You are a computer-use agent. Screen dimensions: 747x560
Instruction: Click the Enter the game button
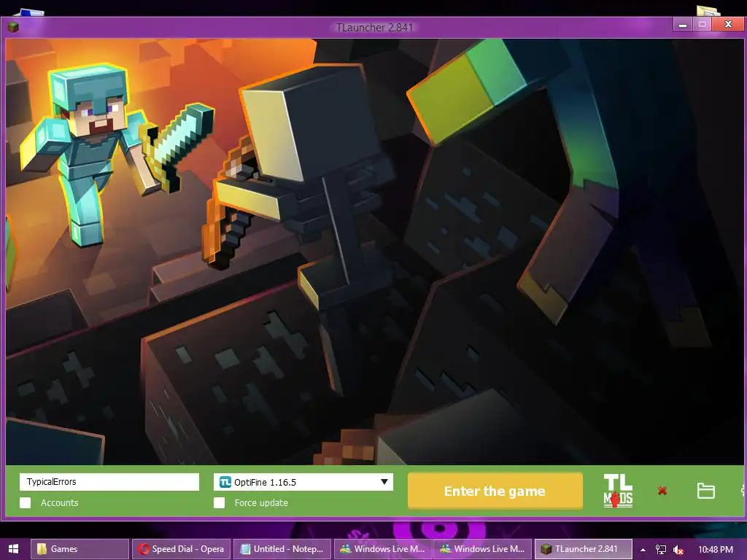[495, 491]
